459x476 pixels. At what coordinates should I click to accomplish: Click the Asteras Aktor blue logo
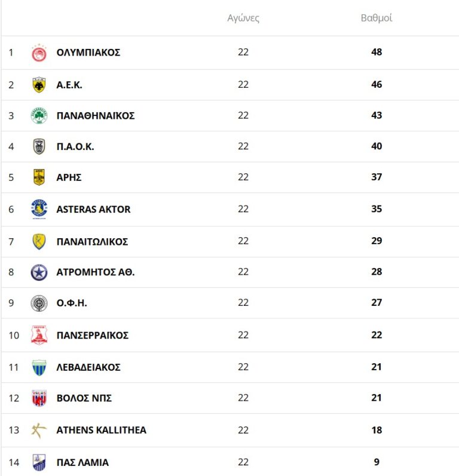click(39, 209)
